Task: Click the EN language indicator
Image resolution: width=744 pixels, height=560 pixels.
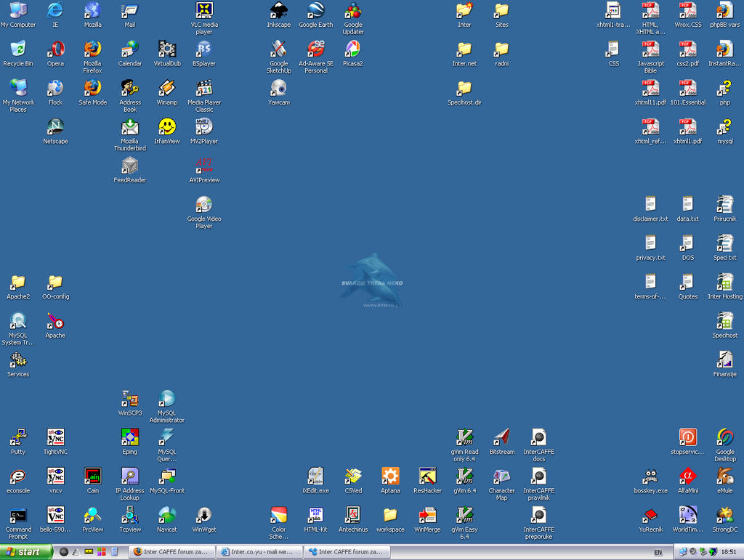Action: (658, 553)
